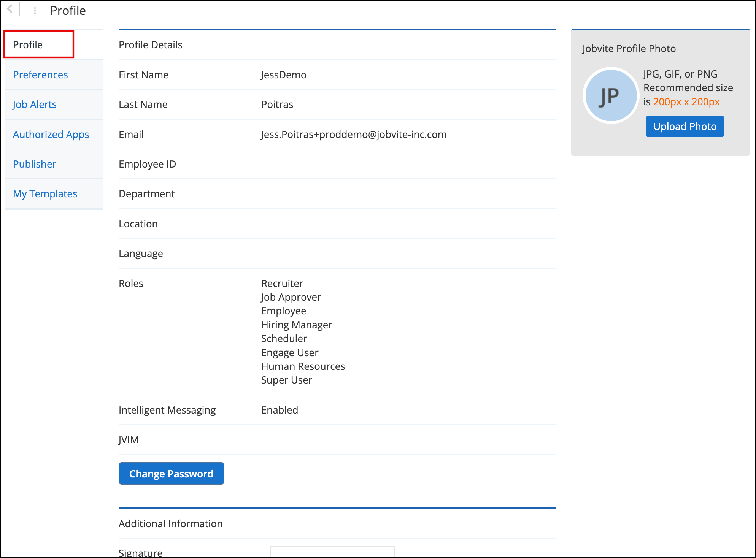Click the Additional Information heading

[170, 523]
